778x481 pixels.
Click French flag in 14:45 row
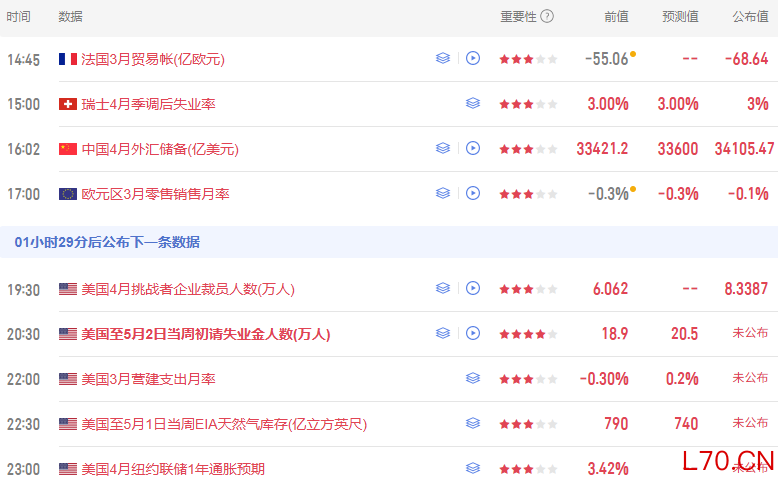(67, 59)
